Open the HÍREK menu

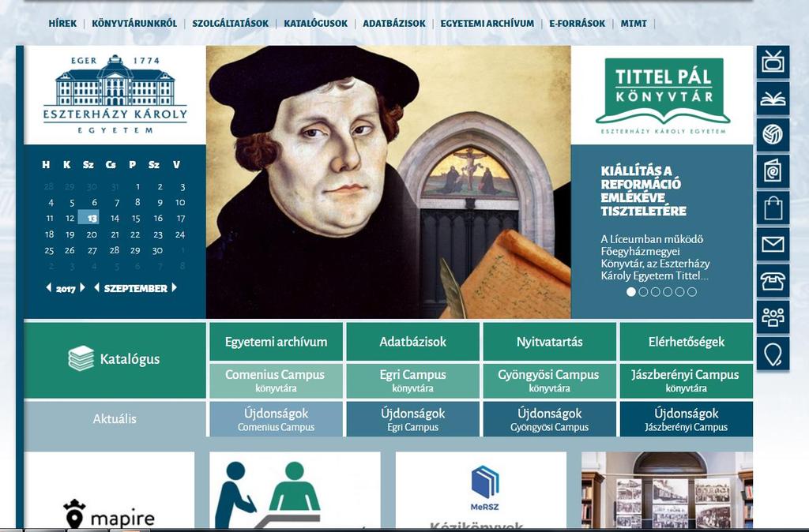point(62,23)
